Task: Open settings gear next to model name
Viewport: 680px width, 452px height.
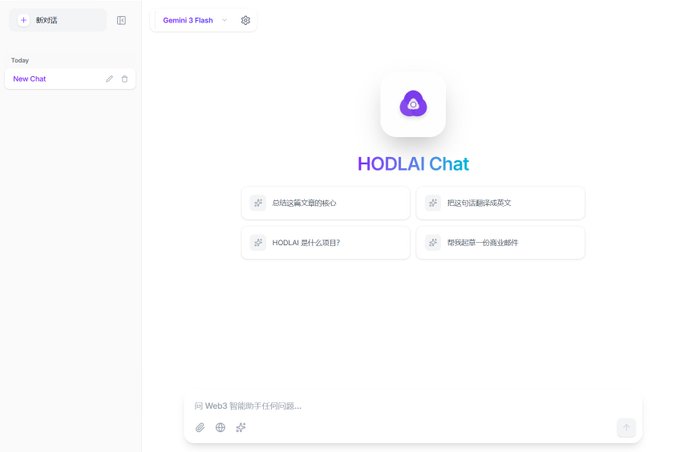Action: click(x=245, y=20)
